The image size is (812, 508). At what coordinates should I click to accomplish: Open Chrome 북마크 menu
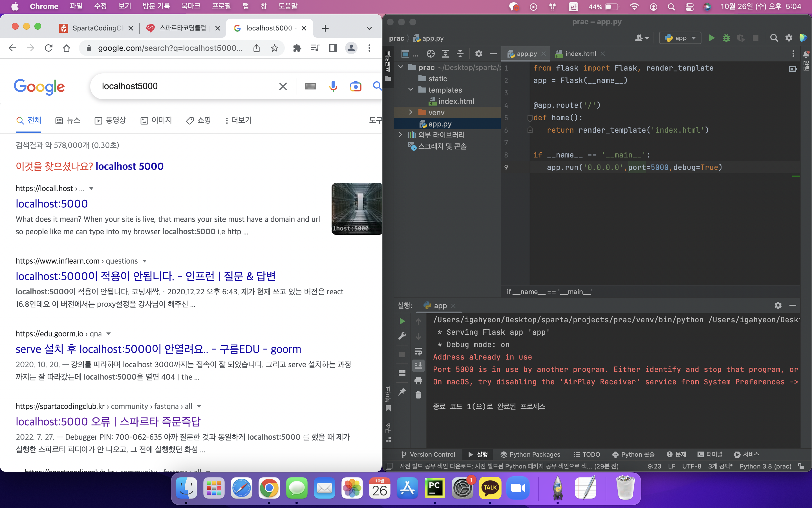pyautogui.click(x=191, y=6)
